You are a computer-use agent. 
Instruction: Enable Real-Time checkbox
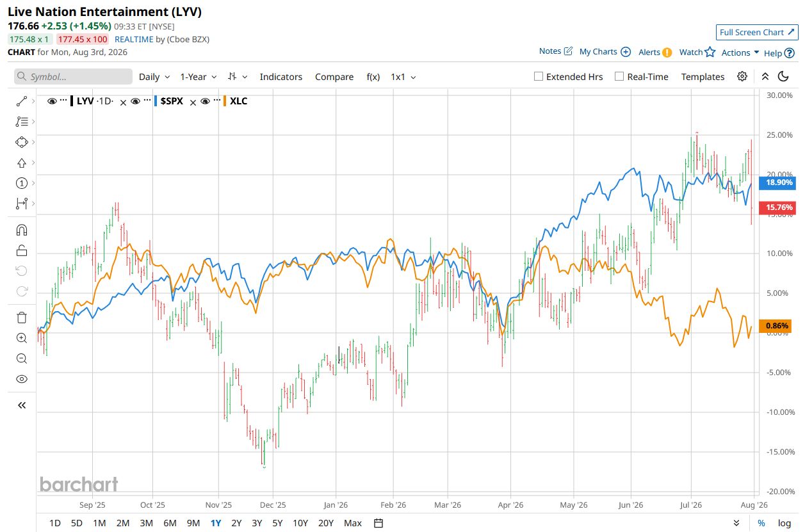click(x=619, y=76)
